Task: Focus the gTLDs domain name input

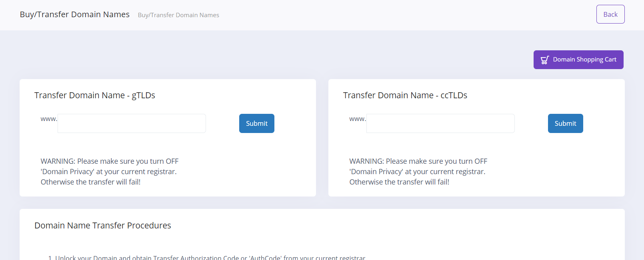Action: [132, 123]
